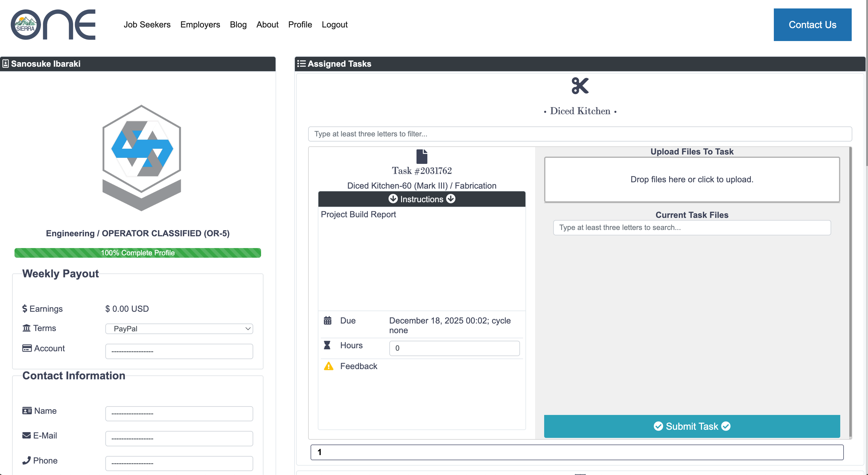The height and width of the screenshot is (475, 868).
Task: Open the Job Seekers menu item
Action: [147, 24]
